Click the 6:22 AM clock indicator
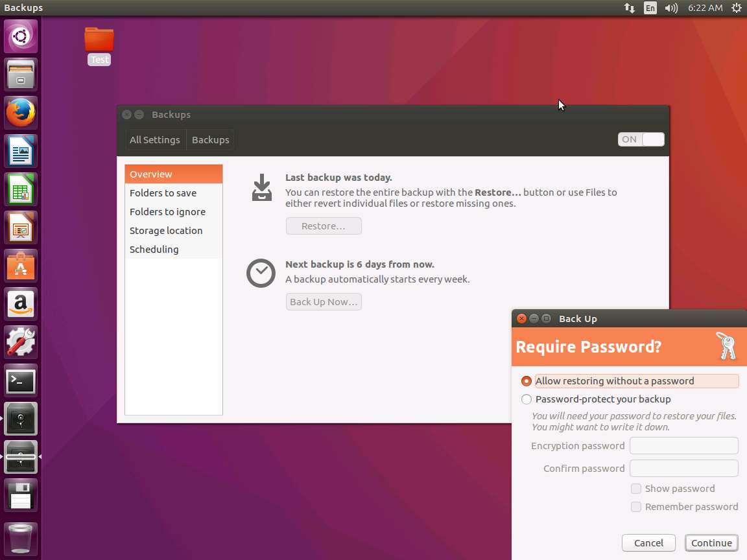This screenshot has height=560, width=747. (x=705, y=8)
